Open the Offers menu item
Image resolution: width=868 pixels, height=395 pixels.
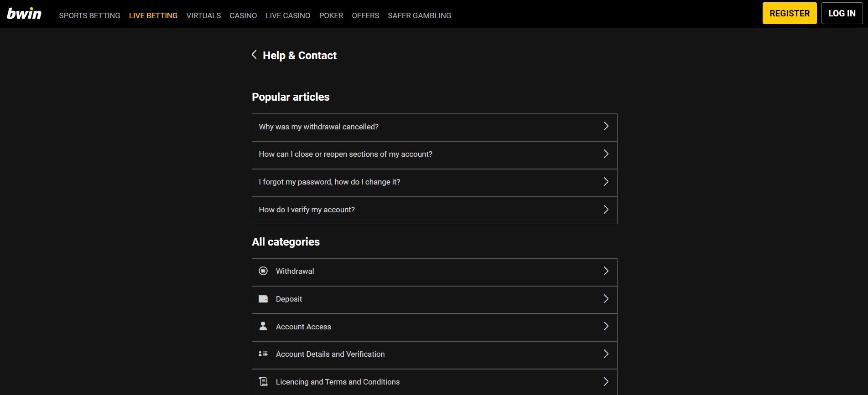(x=365, y=15)
